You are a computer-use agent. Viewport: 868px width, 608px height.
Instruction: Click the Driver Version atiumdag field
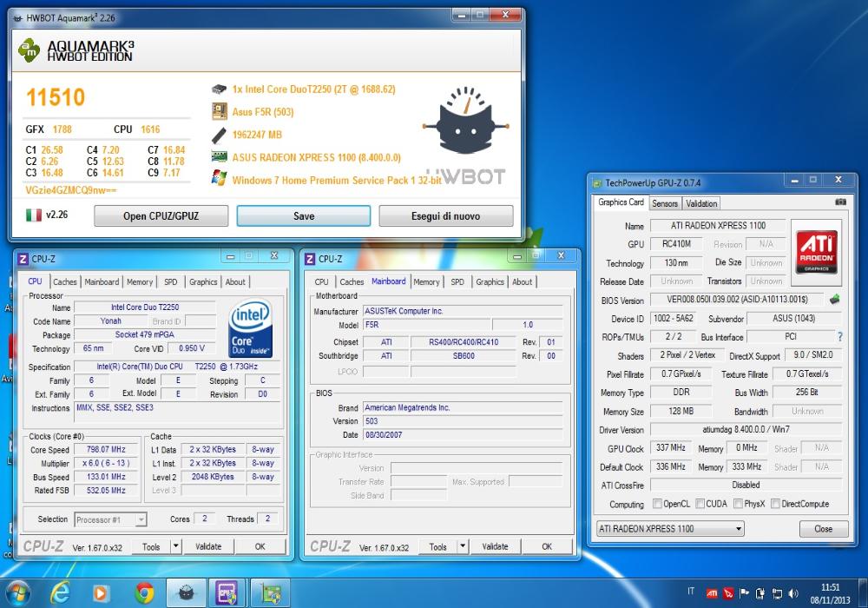746,429
